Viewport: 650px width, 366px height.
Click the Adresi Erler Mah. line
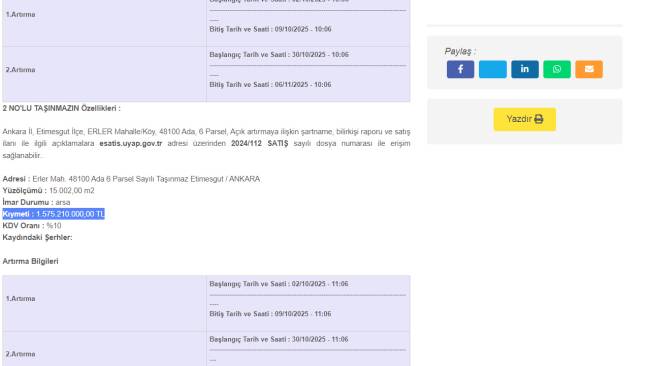click(x=131, y=179)
